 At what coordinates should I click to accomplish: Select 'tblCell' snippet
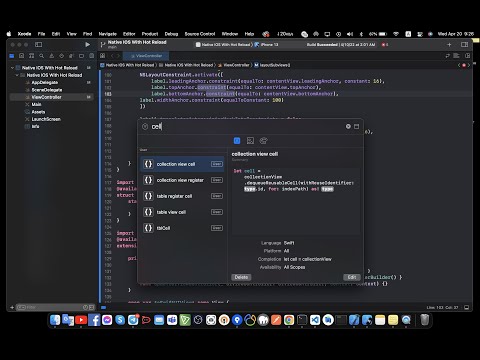tap(182, 228)
